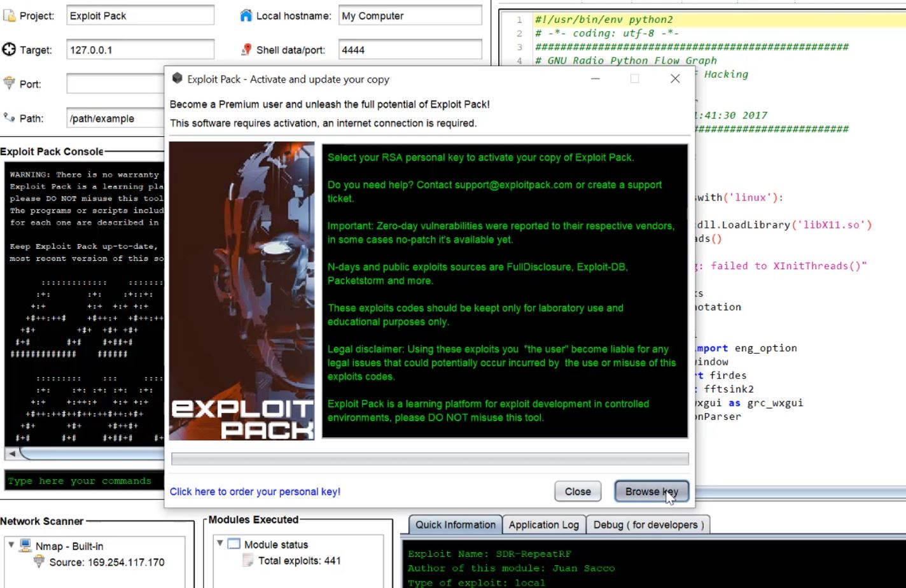The image size is (906, 588).
Task: Click the Path icon
Action: point(9,117)
